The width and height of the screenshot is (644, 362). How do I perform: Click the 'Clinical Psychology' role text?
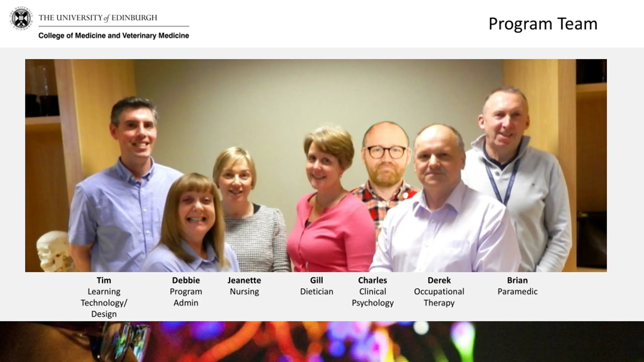click(x=373, y=297)
